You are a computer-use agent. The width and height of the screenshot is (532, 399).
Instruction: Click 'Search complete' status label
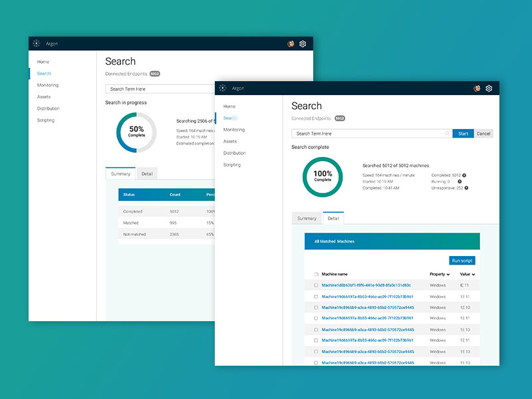click(310, 147)
